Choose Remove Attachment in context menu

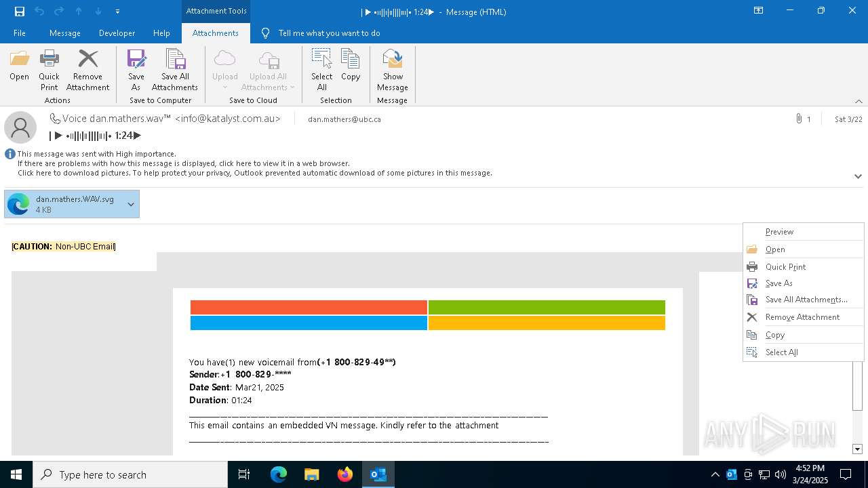pyautogui.click(x=804, y=317)
